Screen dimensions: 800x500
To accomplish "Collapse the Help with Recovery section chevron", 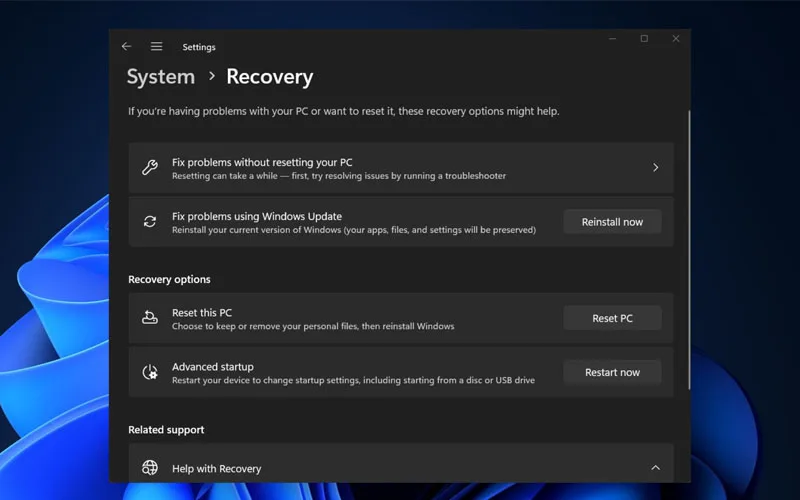I will pyautogui.click(x=655, y=468).
